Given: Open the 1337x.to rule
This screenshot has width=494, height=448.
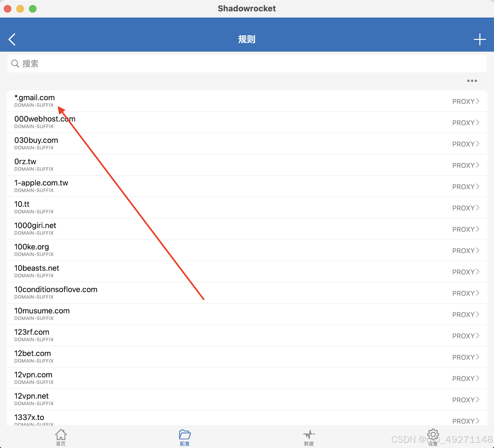Looking at the screenshot, I should (x=247, y=418).
